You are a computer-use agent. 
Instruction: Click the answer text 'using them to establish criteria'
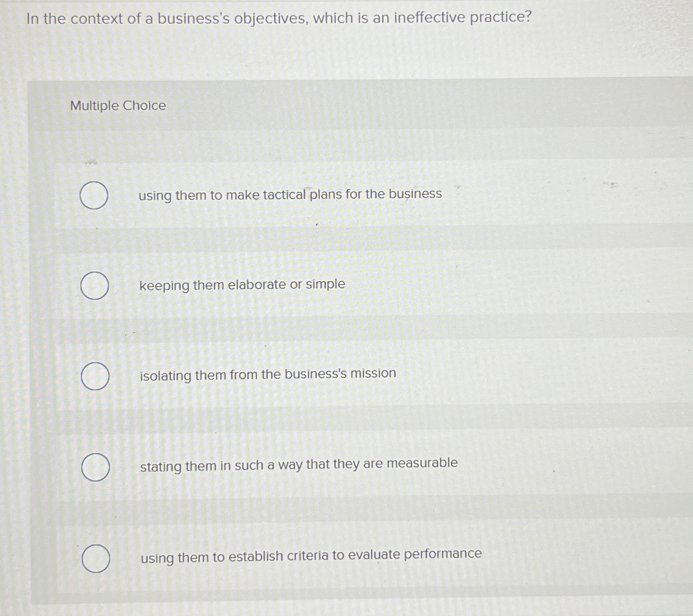pyautogui.click(x=311, y=556)
